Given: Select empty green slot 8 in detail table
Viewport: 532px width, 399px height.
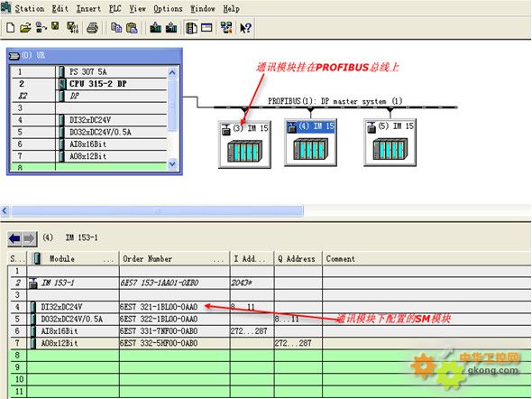Looking at the screenshot, I should pyautogui.click(x=270, y=356).
